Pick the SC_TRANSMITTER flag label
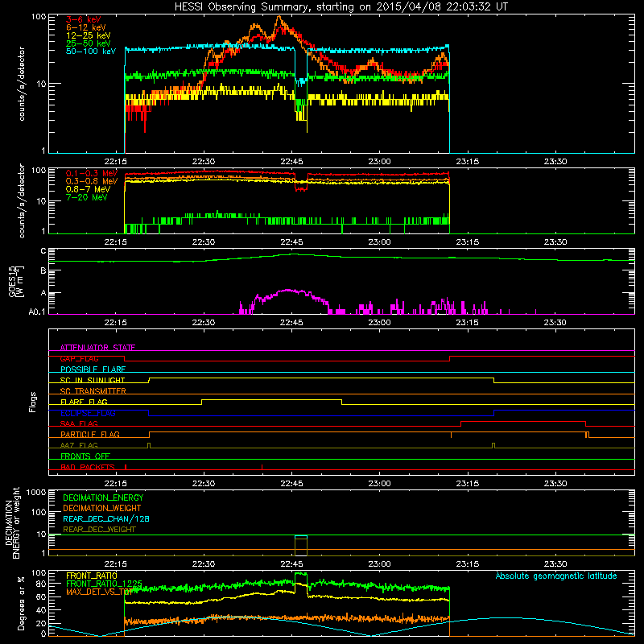644x644 pixels. tap(93, 391)
